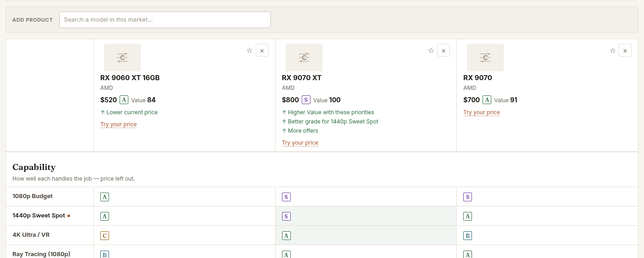Image resolution: width=644 pixels, height=258 pixels.
Task: Click the Value 91 score
Action: pos(506,100)
